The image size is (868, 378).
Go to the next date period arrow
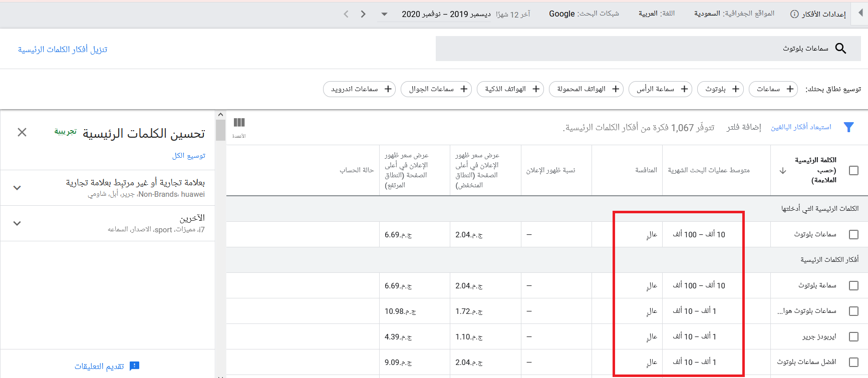(x=363, y=14)
